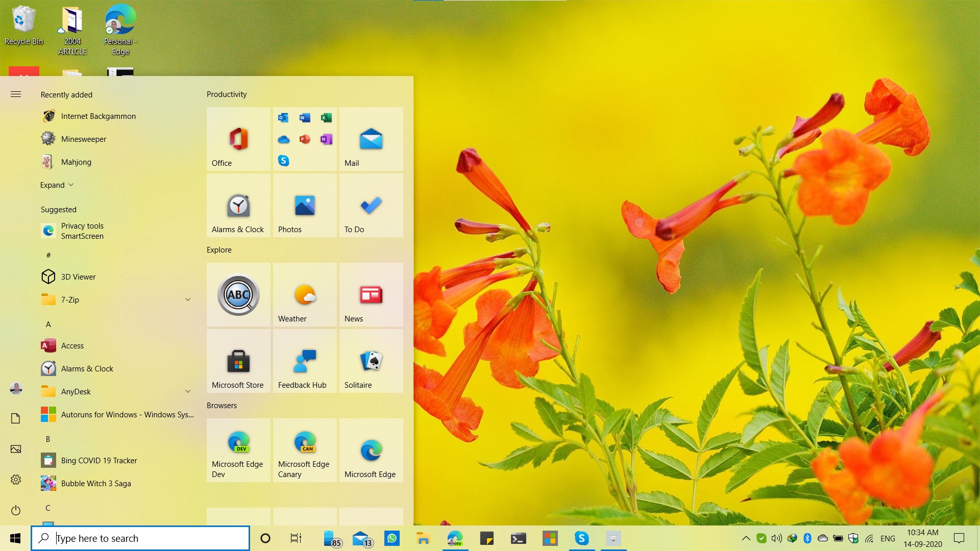Click the Skype taskbar icon

click(x=582, y=538)
